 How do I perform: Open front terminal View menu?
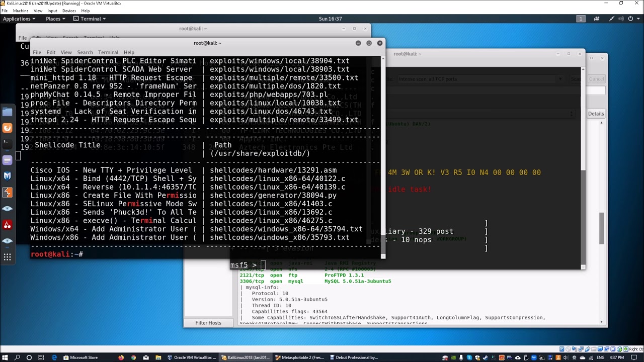click(66, 52)
